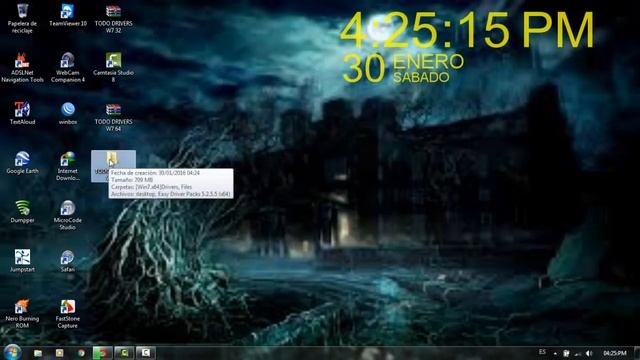Click the large 4:25:15 PM clock gadget

click(x=467, y=31)
